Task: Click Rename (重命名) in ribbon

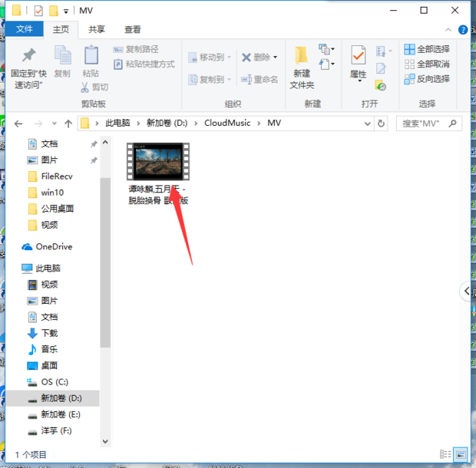Action: pos(259,80)
